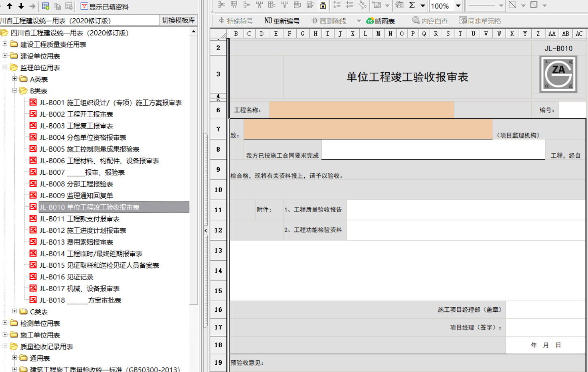Open JL-B016 见证记录

point(66,277)
